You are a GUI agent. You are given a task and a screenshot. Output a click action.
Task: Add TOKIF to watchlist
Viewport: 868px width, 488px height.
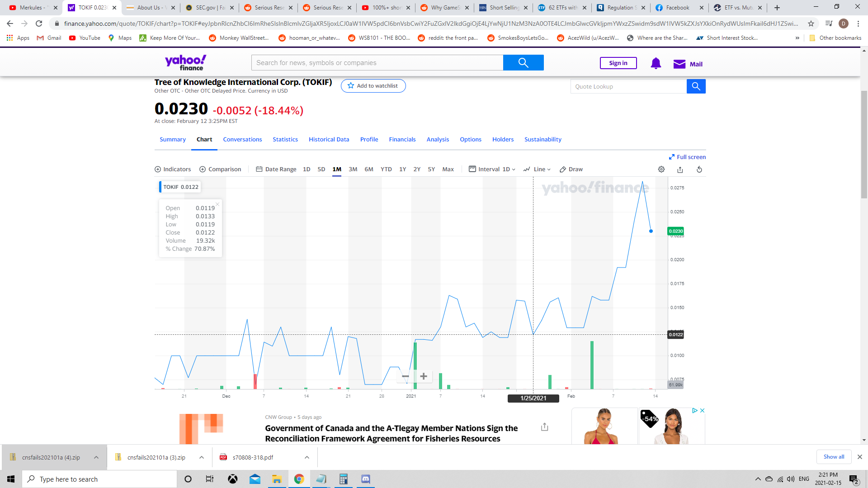pos(373,86)
